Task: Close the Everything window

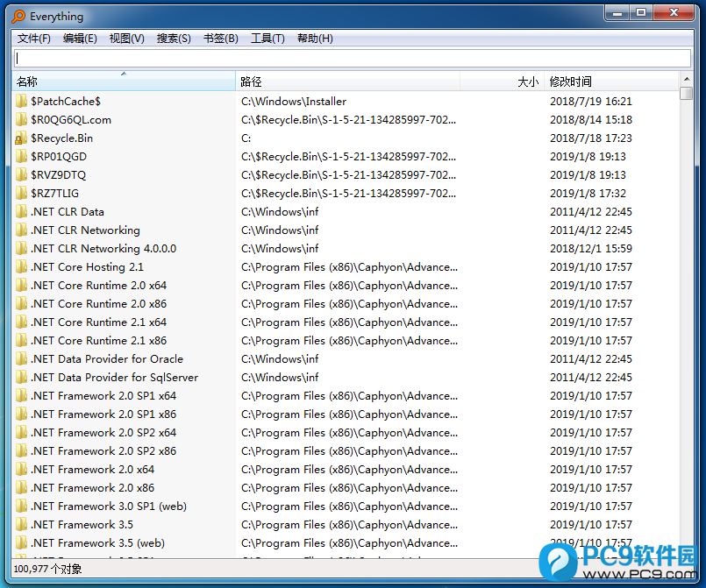Action: point(674,13)
